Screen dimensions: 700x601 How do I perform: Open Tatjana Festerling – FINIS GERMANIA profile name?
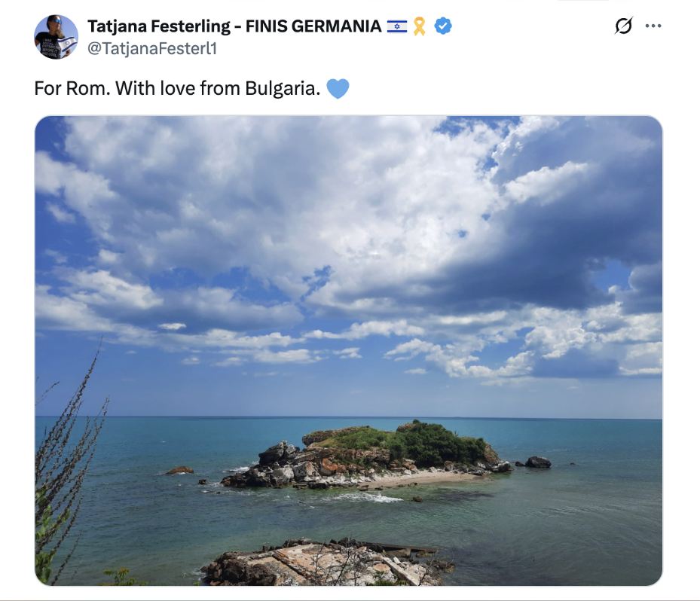[x=234, y=26]
